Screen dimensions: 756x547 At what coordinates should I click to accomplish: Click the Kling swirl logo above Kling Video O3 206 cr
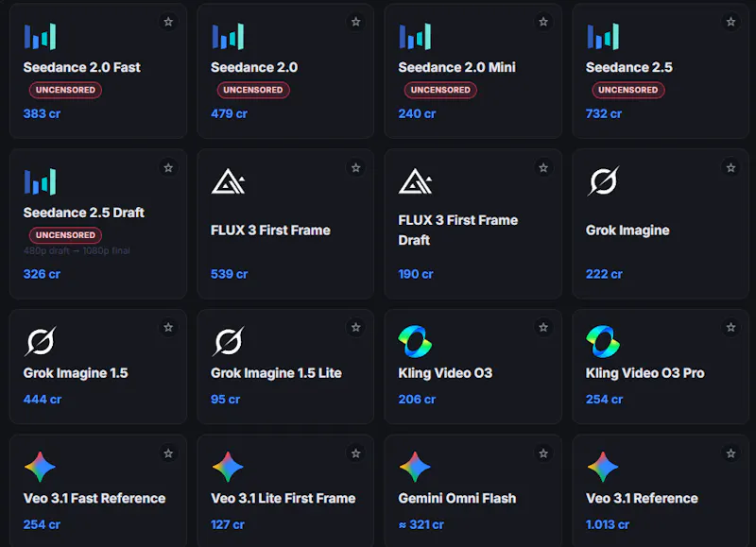pos(415,342)
